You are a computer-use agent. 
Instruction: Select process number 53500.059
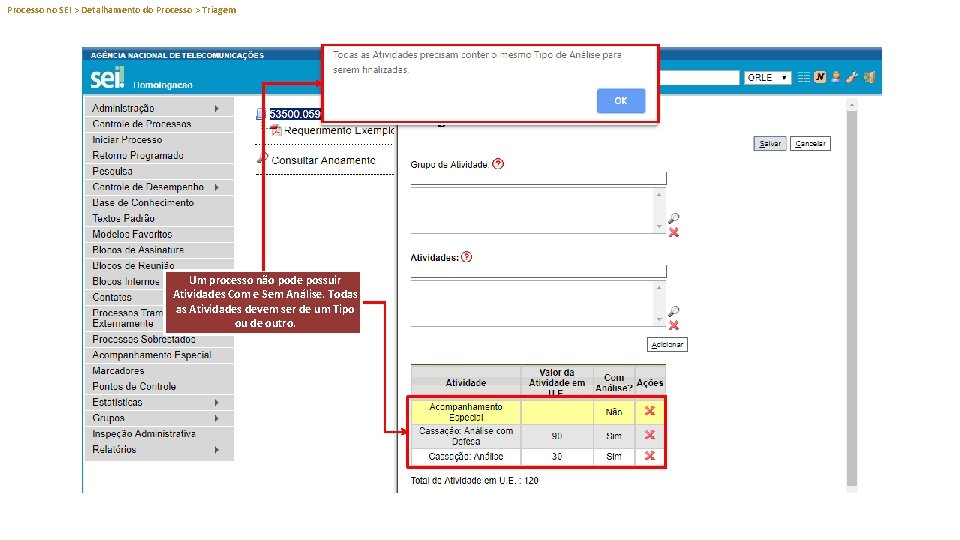coord(295,114)
